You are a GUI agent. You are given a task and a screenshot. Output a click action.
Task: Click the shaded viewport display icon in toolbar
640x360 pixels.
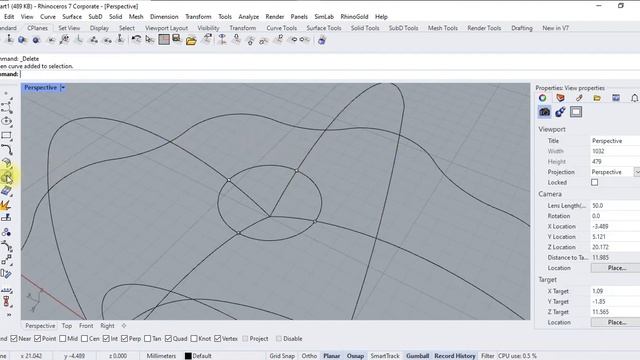tap(164, 40)
